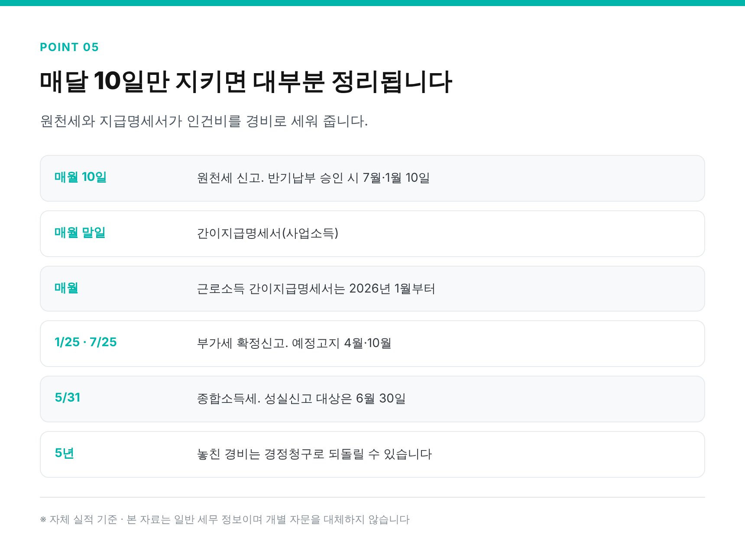This screenshot has height=560, width=745.
Task: Click the '매월 10일' row label
Action: pos(81,177)
